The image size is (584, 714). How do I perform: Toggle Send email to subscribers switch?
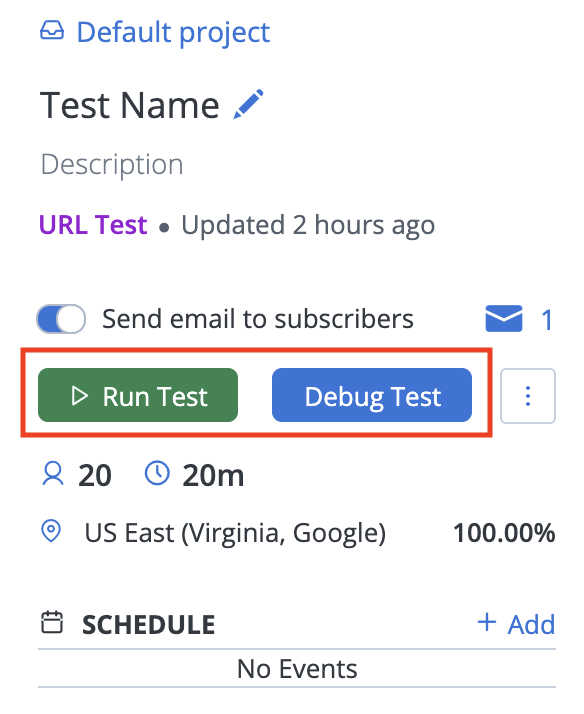pos(61,319)
